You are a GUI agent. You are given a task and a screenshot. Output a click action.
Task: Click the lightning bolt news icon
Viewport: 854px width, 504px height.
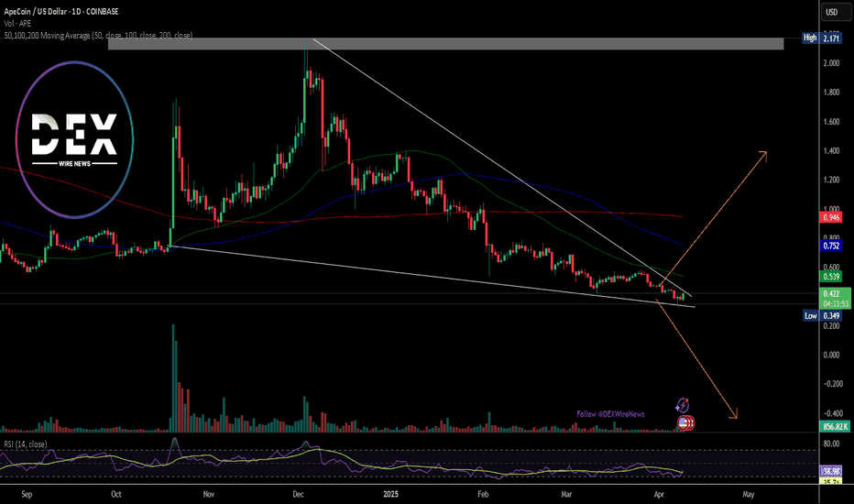pos(682,405)
